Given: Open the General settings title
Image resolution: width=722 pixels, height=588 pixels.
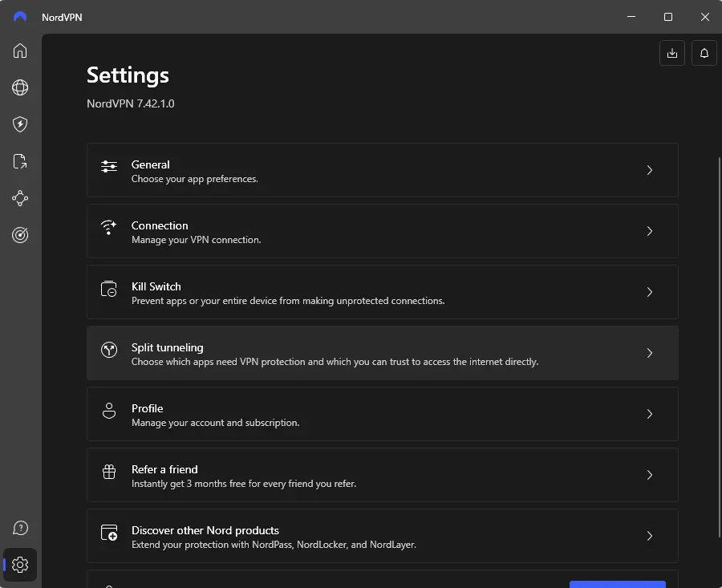Looking at the screenshot, I should click(x=151, y=164).
